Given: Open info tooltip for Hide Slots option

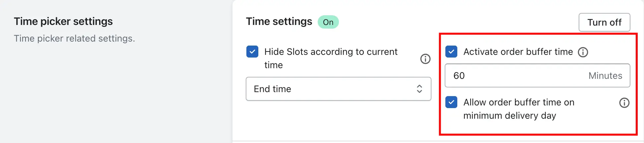Looking at the screenshot, I should point(425,59).
